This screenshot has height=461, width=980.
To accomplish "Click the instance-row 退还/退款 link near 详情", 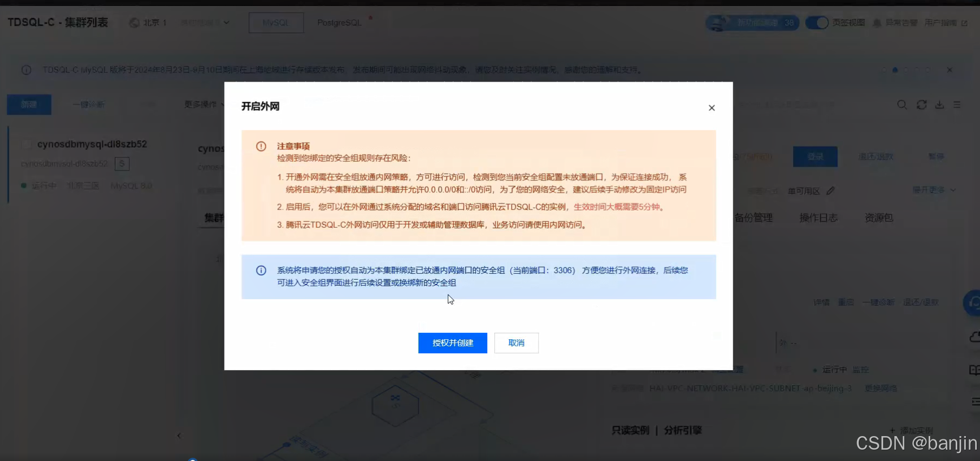I will point(921,302).
